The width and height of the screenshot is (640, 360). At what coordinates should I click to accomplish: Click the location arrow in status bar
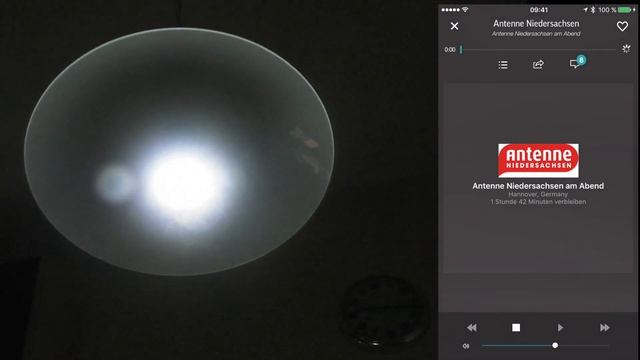[586, 9]
